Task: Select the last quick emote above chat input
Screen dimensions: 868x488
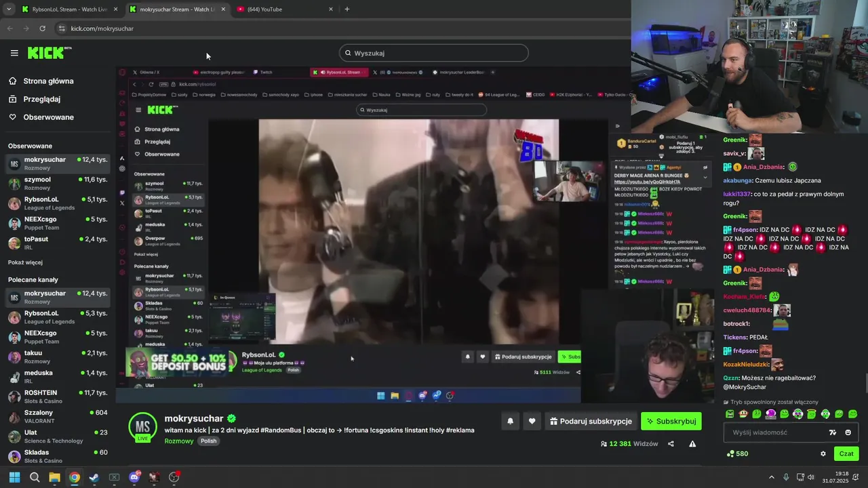Action: click(852, 414)
